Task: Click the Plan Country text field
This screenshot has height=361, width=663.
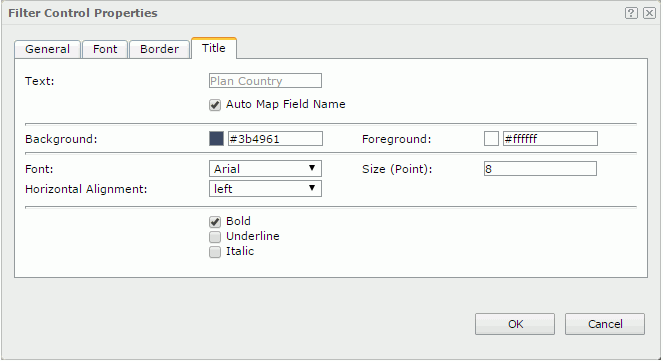Action: click(265, 81)
